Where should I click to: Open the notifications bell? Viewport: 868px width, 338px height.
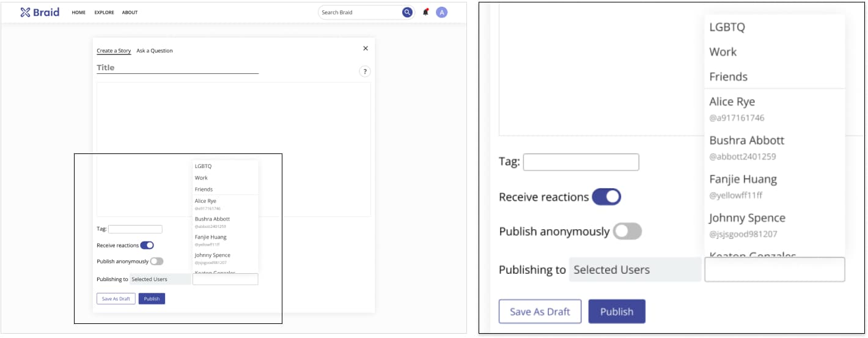426,12
